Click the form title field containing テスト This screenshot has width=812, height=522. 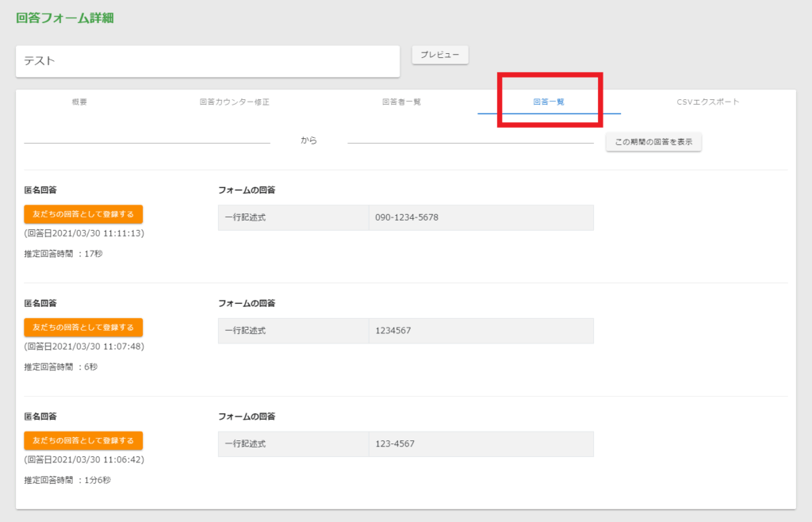pos(207,61)
